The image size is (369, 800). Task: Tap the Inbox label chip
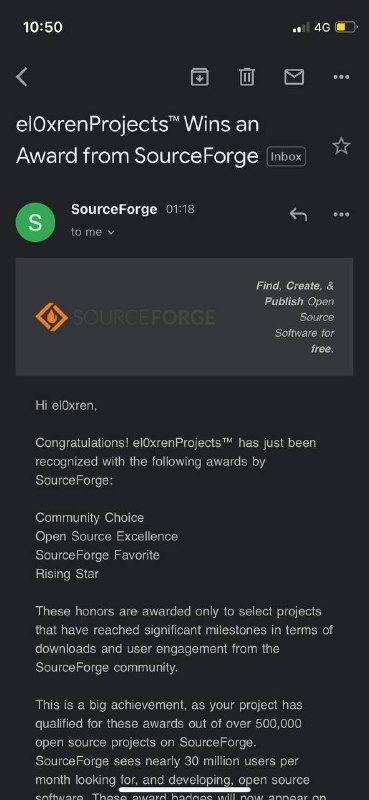click(286, 157)
